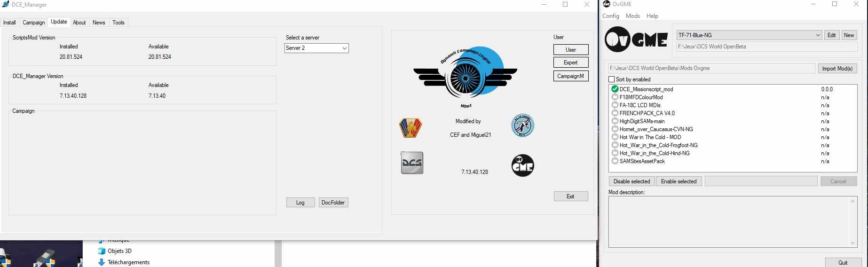Screen dimensions: 868x267
Task: Click the French squadron shield emblem
Action: (x=410, y=127)
